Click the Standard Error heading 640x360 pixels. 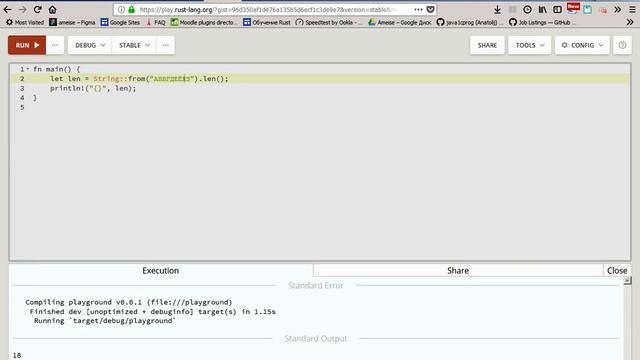[316, 285]
